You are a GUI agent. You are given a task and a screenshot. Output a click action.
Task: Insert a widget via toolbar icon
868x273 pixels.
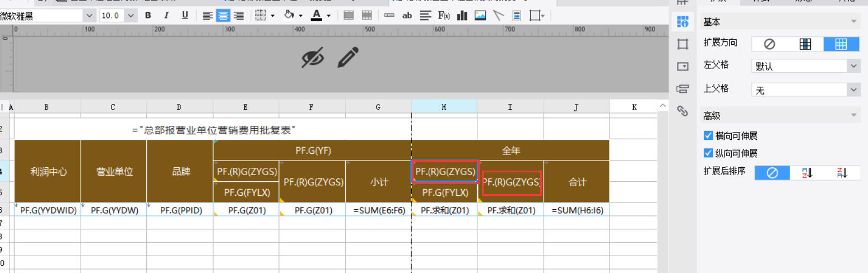coord(389,15)
